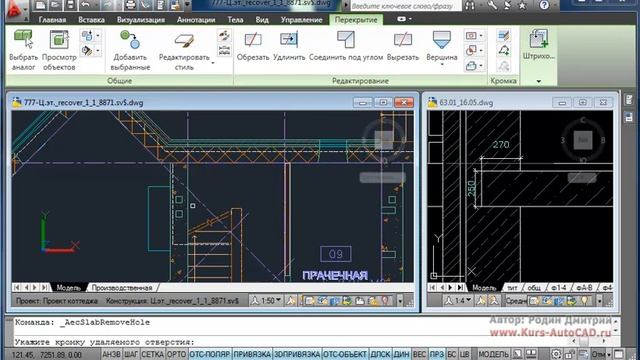The width and height of the screenshot is (640, 360).
Task: Click the ViewCube in the 63.01_16.05.dwg window
Action: [x=583, y=140]
